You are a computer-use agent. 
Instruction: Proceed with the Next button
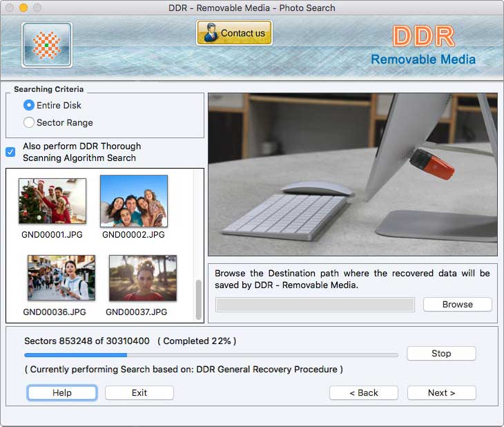coord(442,392)
